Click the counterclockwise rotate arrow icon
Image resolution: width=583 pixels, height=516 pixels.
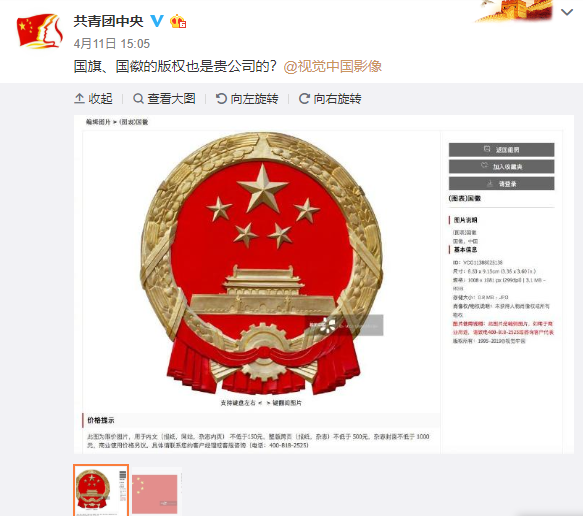(221, 99)
